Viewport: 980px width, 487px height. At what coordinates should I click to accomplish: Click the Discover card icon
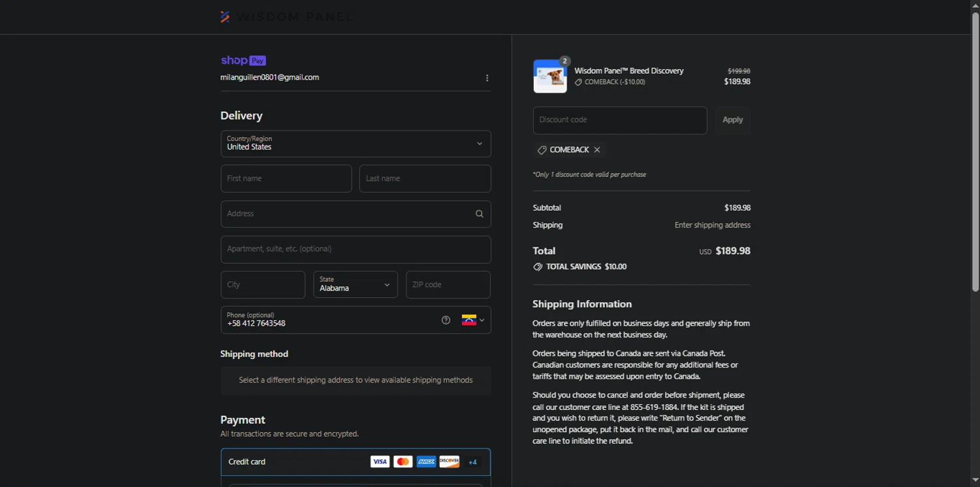coord(449,462)
